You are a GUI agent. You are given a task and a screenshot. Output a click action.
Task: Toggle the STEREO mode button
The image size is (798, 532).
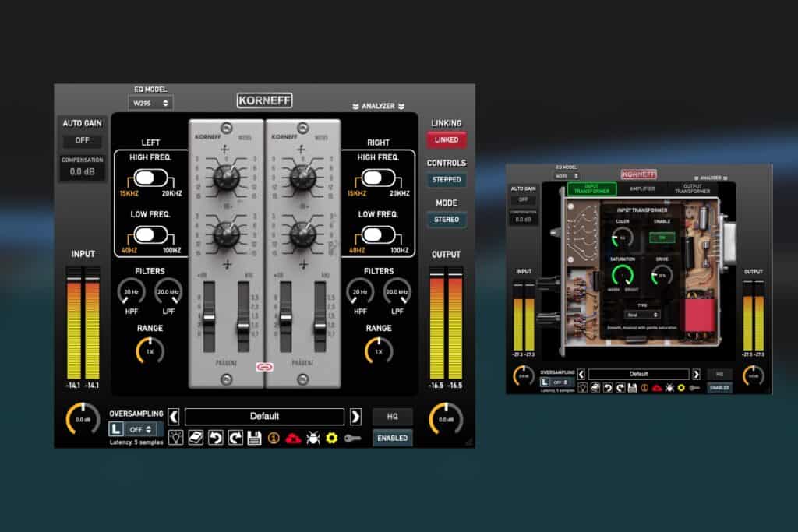(447, 219)
